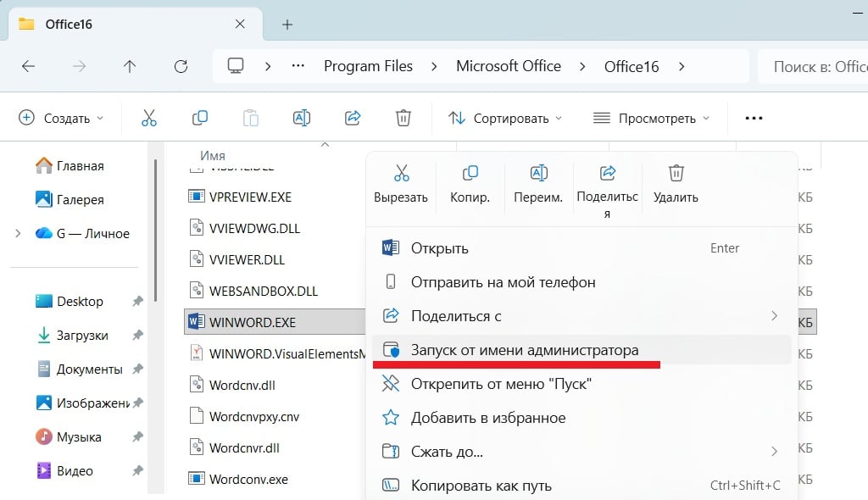Choose Добавить в избранное
The height and width of the screenshot is (500, 868).
pos(581,418)
